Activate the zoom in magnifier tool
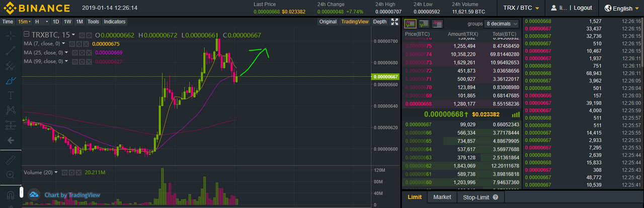The image size is (644, 208). tap(10, 175)
